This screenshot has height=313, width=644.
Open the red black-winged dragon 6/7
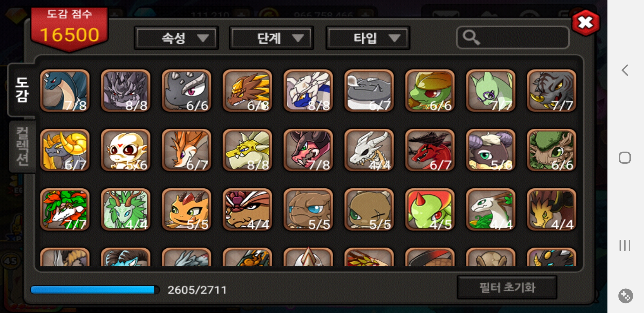click(430, 150)
